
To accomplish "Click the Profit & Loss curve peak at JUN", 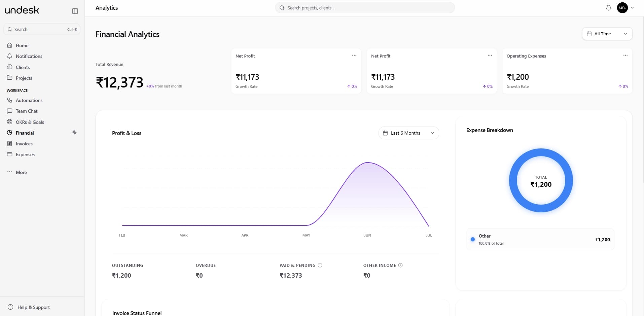I will coord(367,163).
